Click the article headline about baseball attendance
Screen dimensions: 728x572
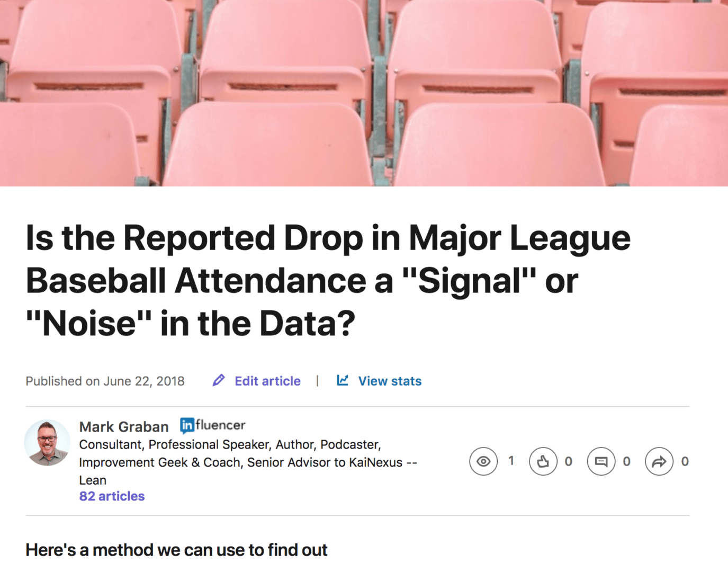(328, 280)
